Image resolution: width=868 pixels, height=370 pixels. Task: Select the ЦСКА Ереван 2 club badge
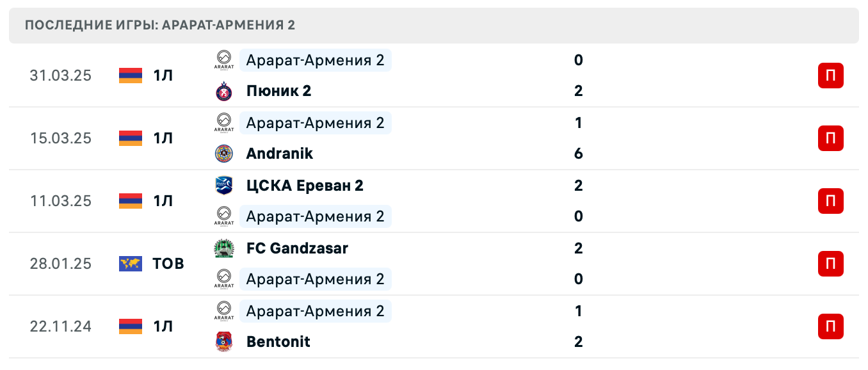[x=224, y=185]
